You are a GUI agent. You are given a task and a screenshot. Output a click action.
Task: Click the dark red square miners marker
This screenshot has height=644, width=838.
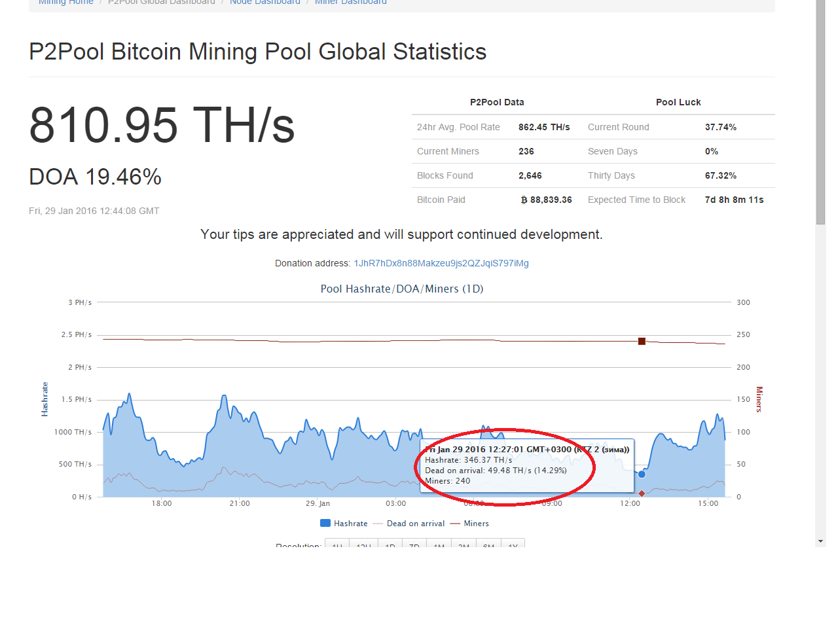[x=642, y=341]
